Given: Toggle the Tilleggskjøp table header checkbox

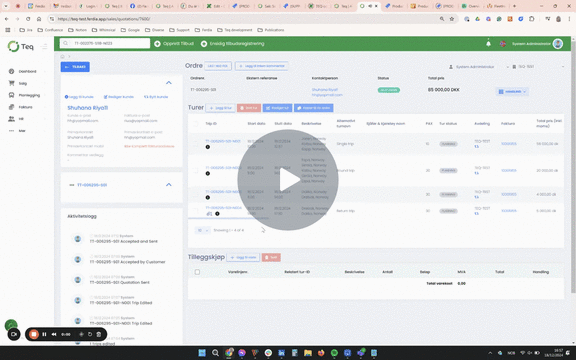Looking at the screenshot, I should [x=197, y=272].
